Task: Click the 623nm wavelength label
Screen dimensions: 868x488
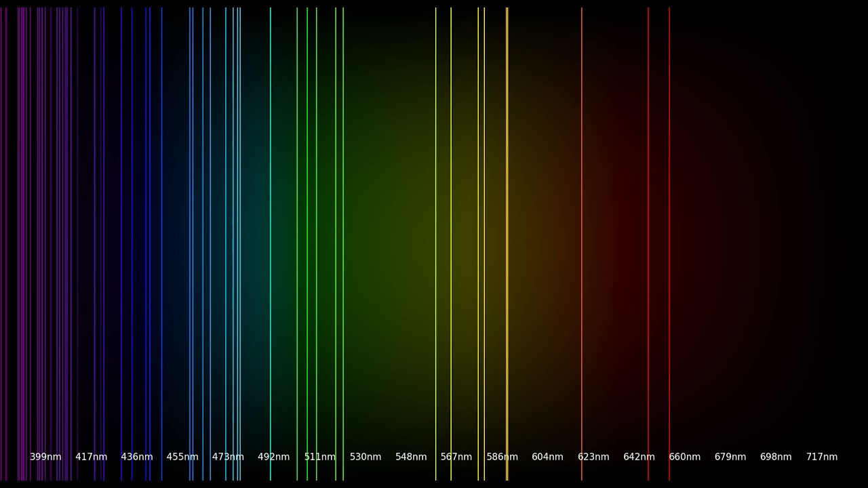Action: point(593,457)
